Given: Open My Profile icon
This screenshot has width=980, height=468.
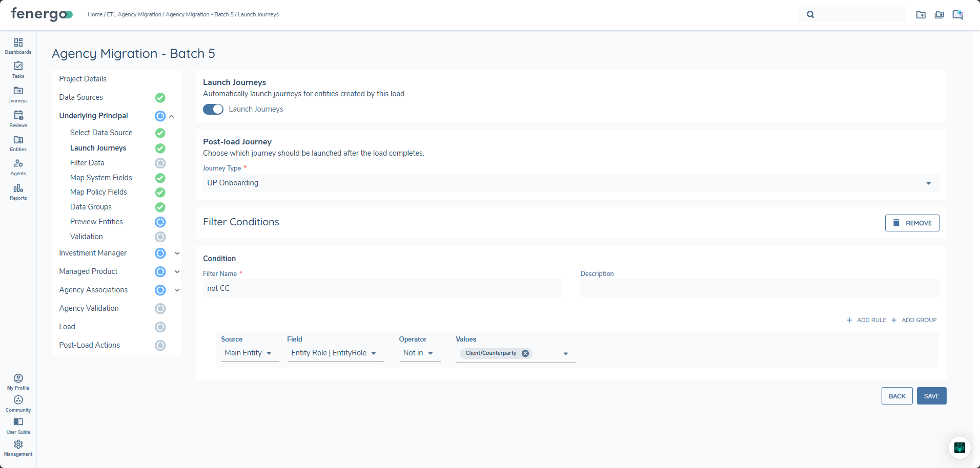Looking at the screenshot, I should point(18,382).
